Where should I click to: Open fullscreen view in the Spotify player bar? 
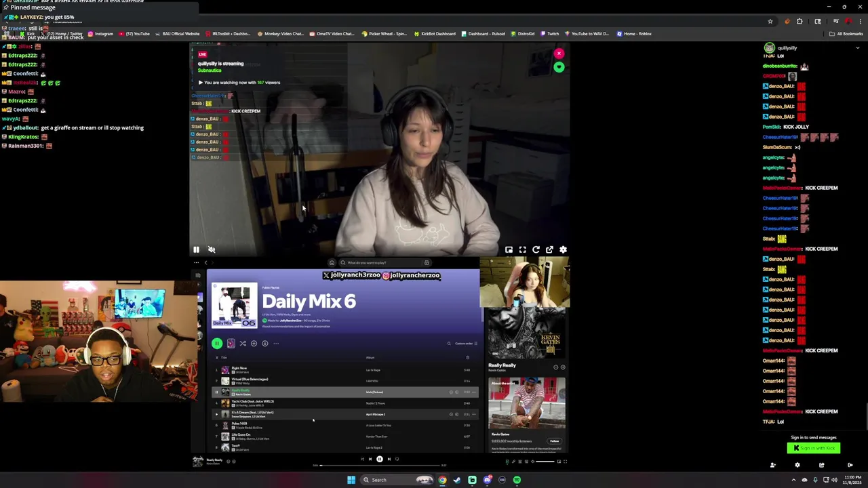(x=565, y=462)
